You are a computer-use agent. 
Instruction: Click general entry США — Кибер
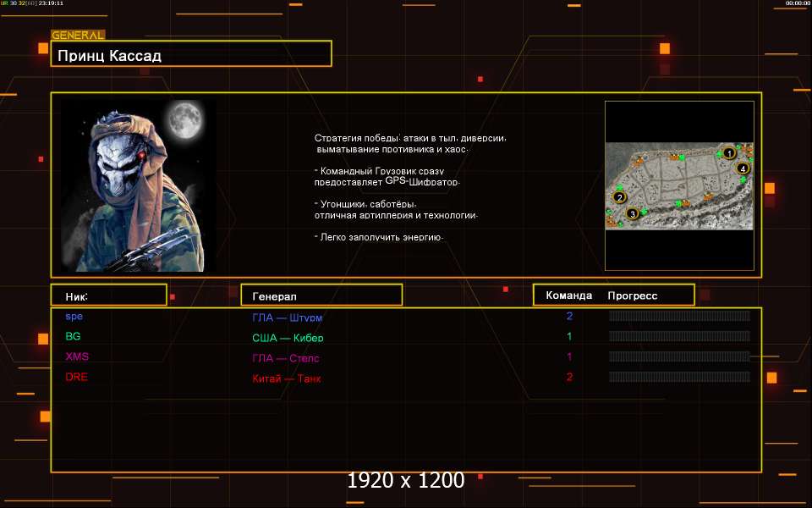[288, 338]
